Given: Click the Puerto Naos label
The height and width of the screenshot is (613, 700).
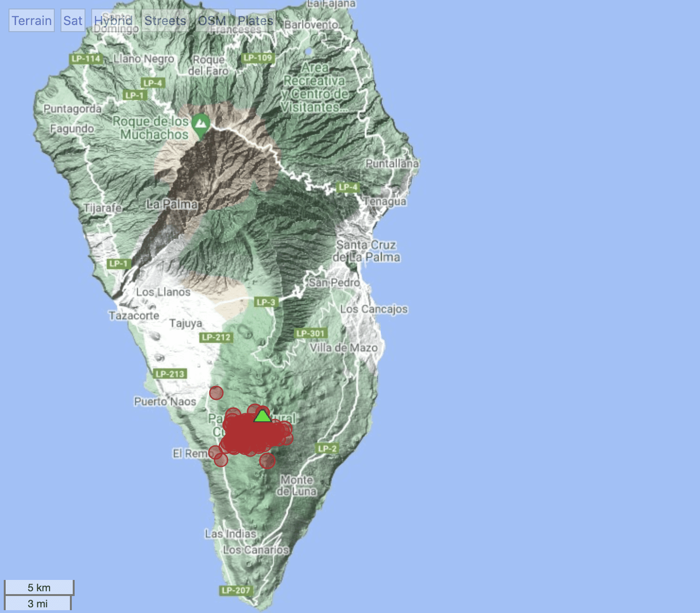Looking at the screenshot, I should point(165,401).
